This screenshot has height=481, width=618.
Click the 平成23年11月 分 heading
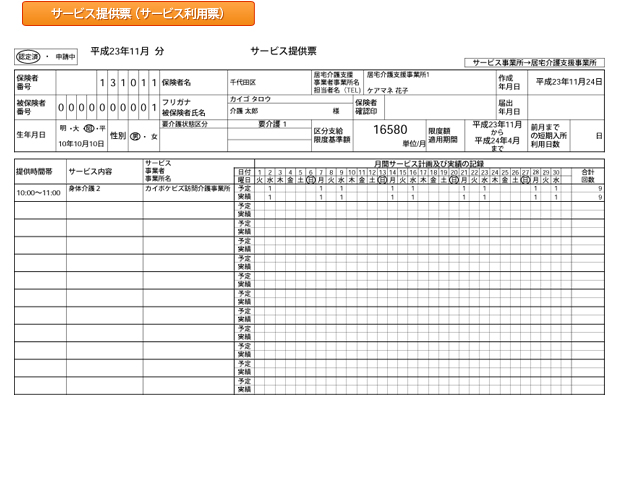pyautogui.click(x=127, y=51)
